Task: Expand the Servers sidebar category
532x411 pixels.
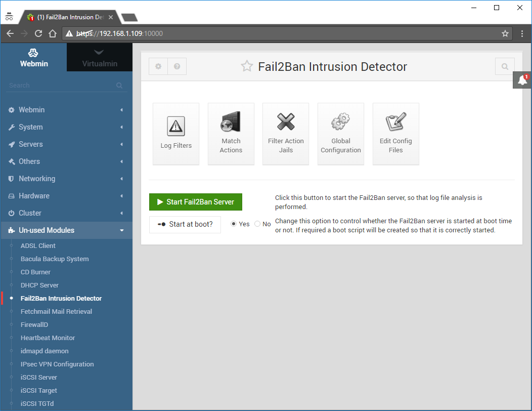Action: pyautogui.click(x=66, y=144)
